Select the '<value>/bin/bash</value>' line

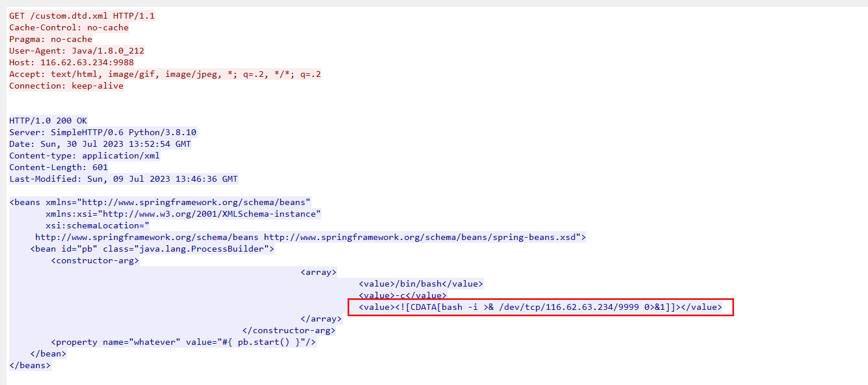(421, 284)
